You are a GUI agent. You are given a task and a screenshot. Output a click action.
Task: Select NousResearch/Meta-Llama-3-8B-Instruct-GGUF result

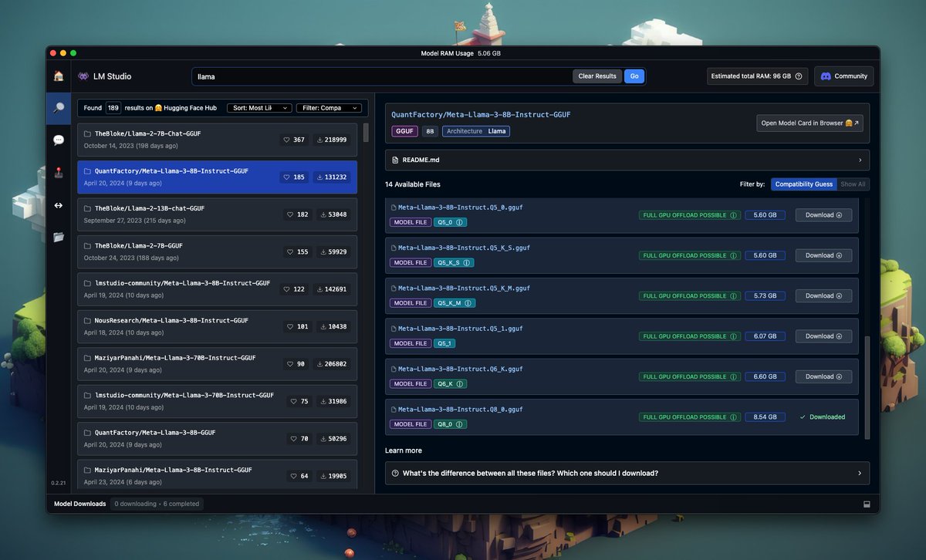tap(217, 326)
